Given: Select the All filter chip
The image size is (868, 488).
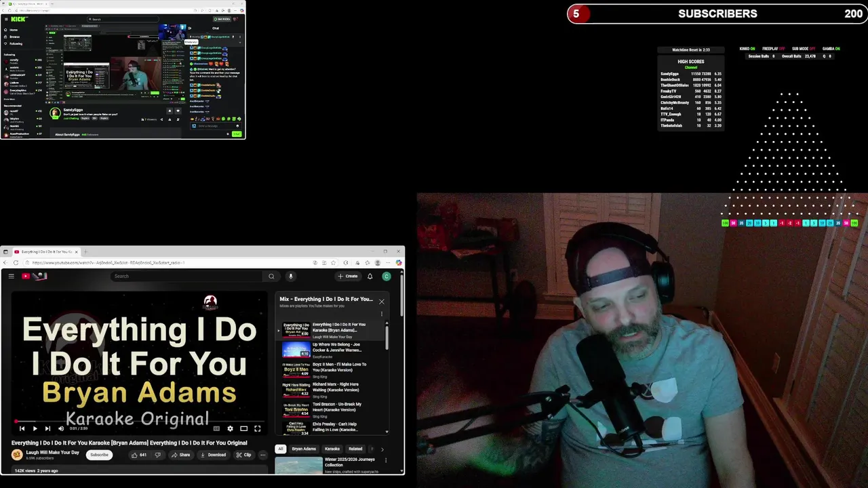Looking at the screenshot, I should (280, 449).
